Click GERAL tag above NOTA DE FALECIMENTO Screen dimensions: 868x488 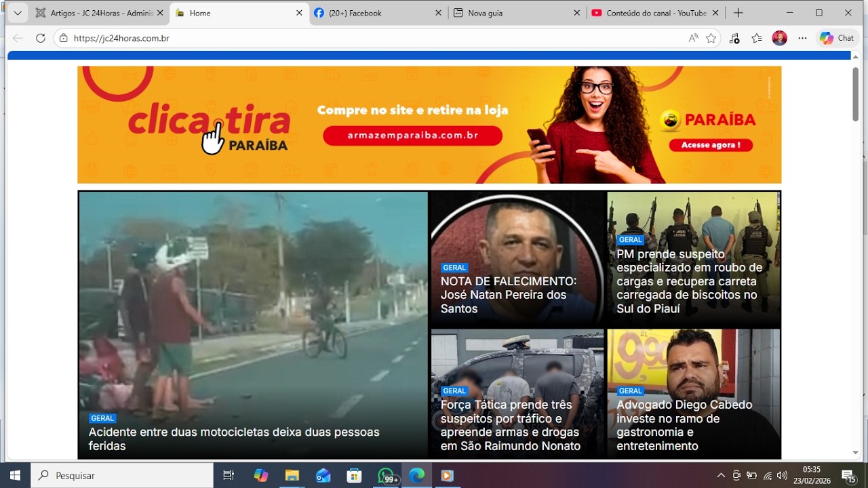tap(454, 268)
